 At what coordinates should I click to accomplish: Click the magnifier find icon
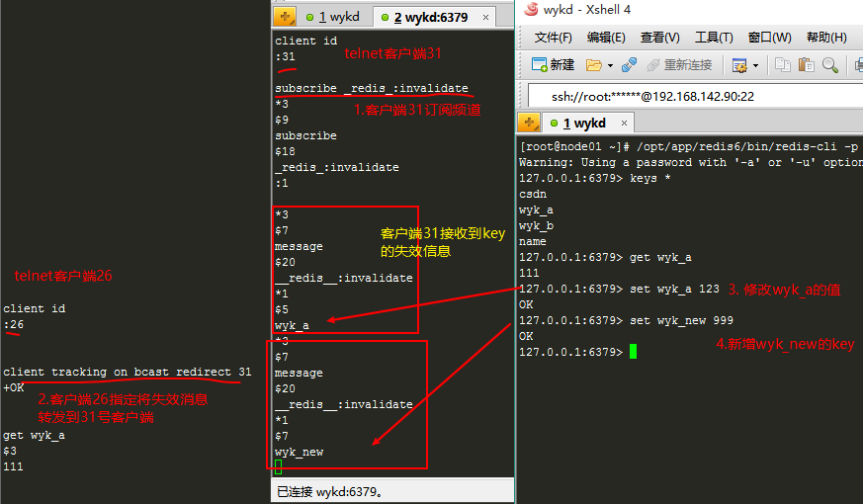830,65
